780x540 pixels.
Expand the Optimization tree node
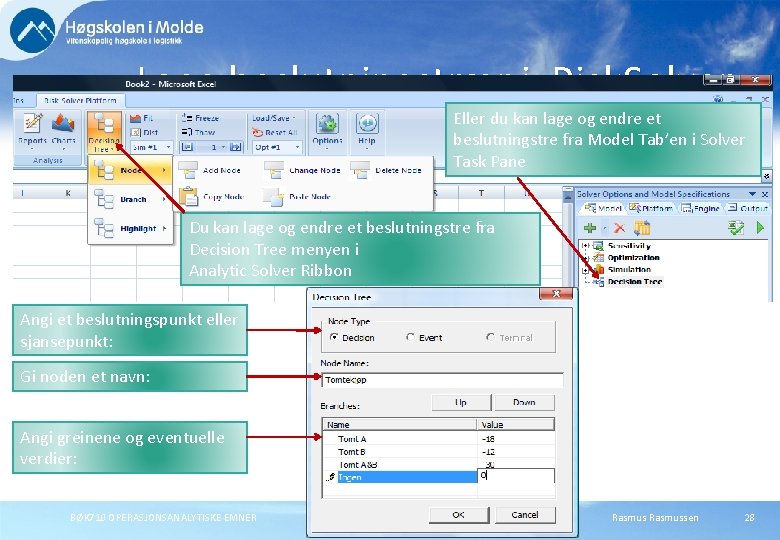586,258
